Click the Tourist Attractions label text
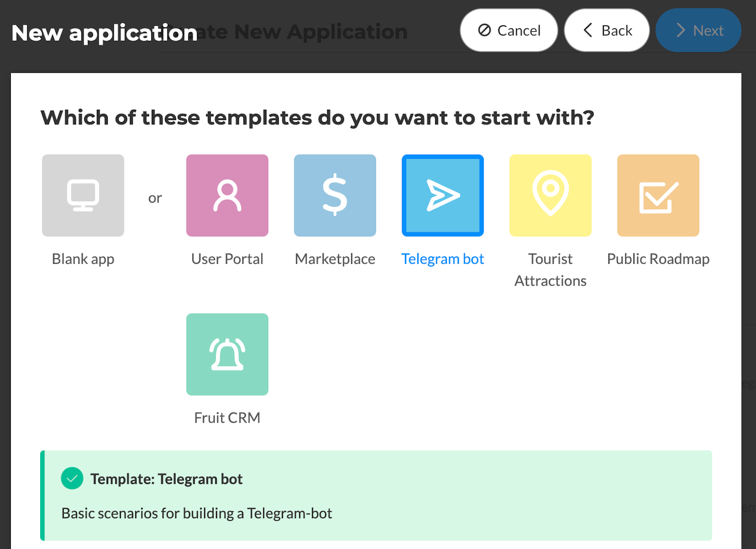Screen dimensions: 756x549 click(x=550, y=270)
